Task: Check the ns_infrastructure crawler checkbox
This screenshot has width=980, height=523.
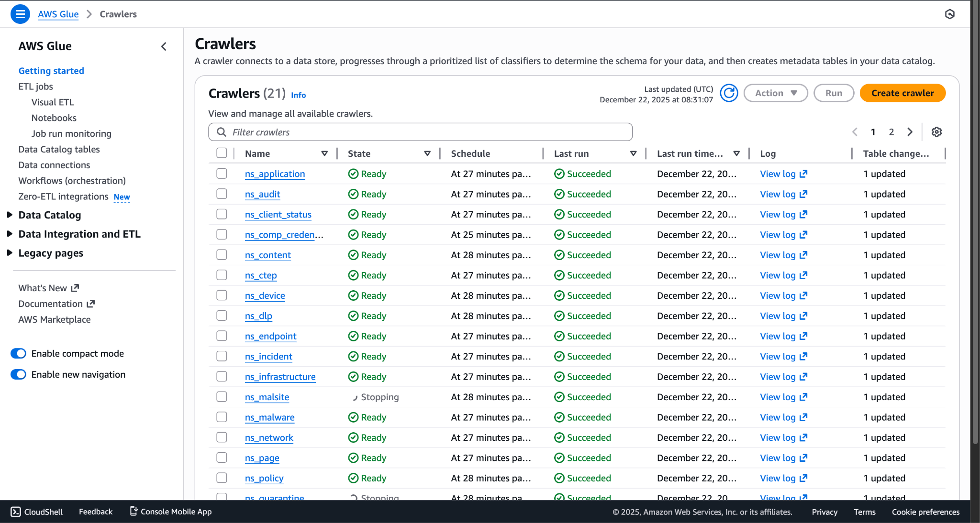Action: tap(222, 376)
